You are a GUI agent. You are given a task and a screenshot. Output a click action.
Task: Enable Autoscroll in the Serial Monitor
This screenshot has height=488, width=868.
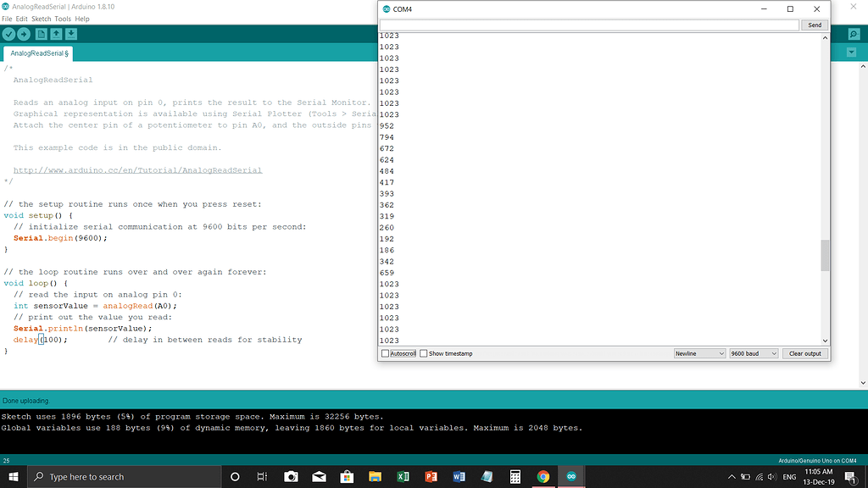click(383, 353)
